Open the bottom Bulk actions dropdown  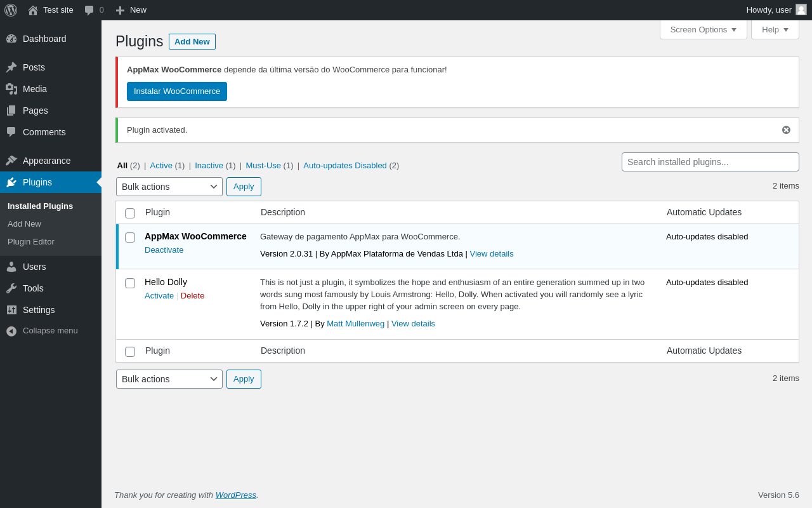coord(169,379)
